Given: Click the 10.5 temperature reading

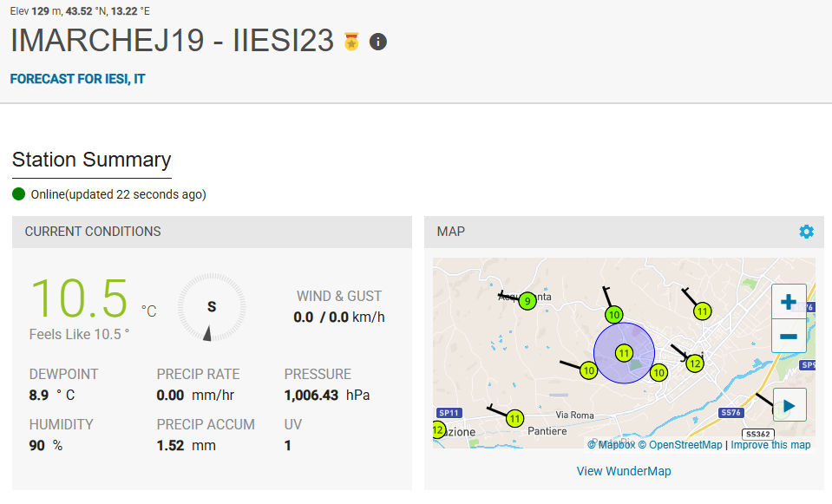Looking at the screenshot, I should [x=79, y=299].
